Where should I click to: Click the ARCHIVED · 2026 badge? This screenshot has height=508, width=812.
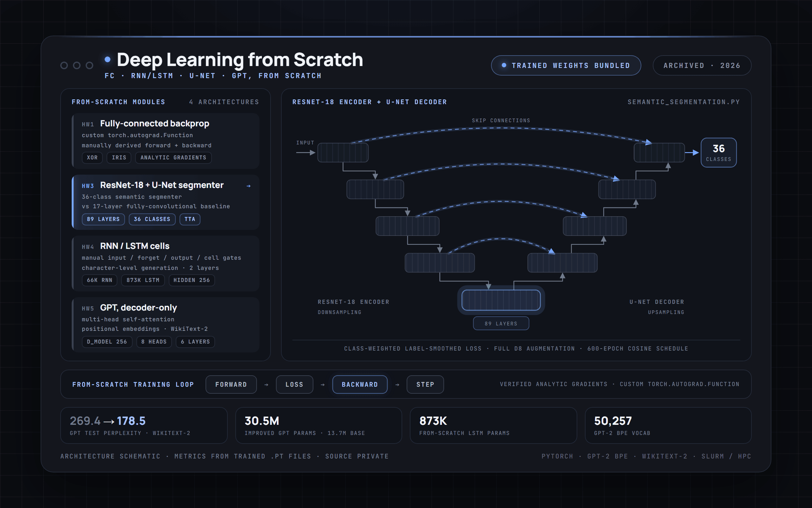pos(702,65)
